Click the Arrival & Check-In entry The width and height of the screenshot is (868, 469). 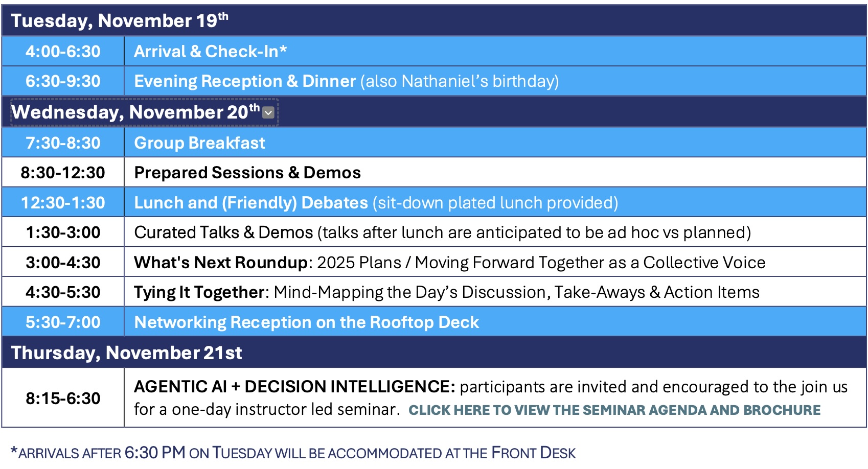coord(210,52)
